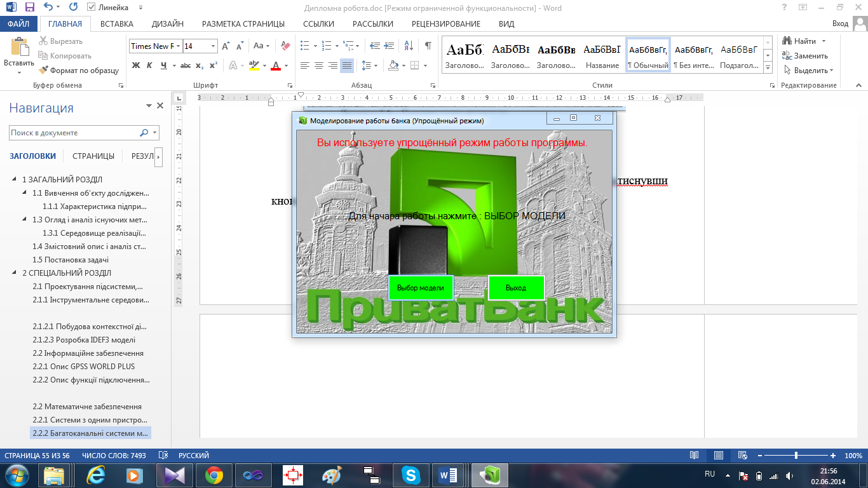Open the font name combo box dropdown
The height and width of the screenshot is (488, 868).
pos(178,46)
